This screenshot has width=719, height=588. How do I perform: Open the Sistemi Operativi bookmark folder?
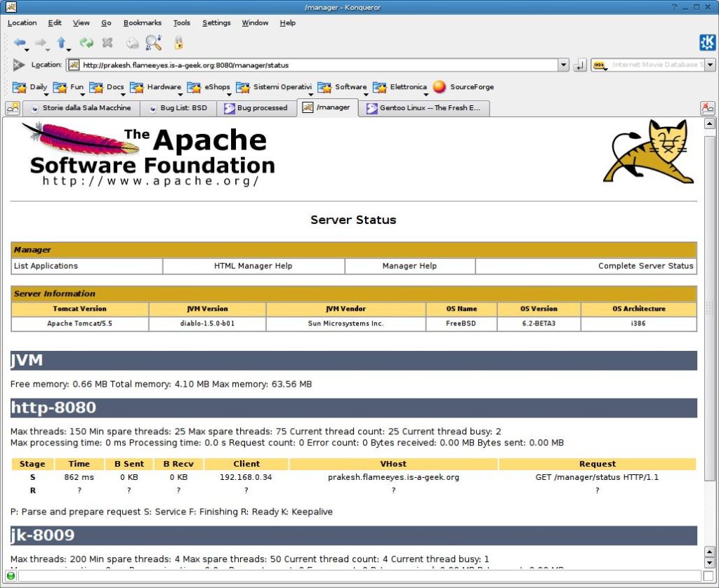(x=275, y=87)
